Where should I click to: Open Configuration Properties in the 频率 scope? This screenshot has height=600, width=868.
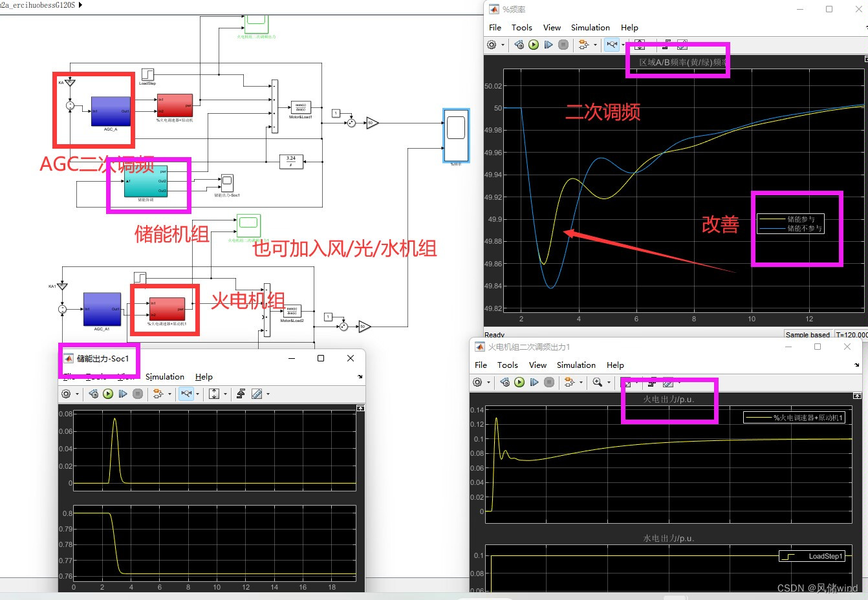tap(491, 44)
